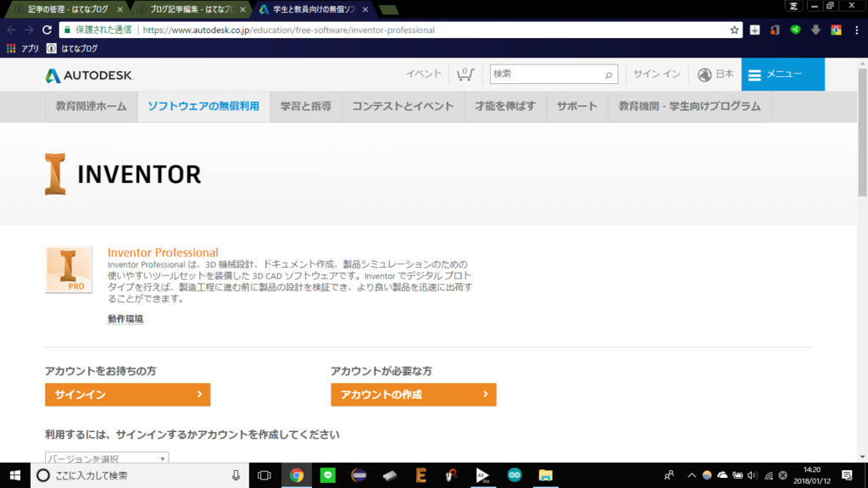Open the Action Center notifications

(x=847, y=475)
